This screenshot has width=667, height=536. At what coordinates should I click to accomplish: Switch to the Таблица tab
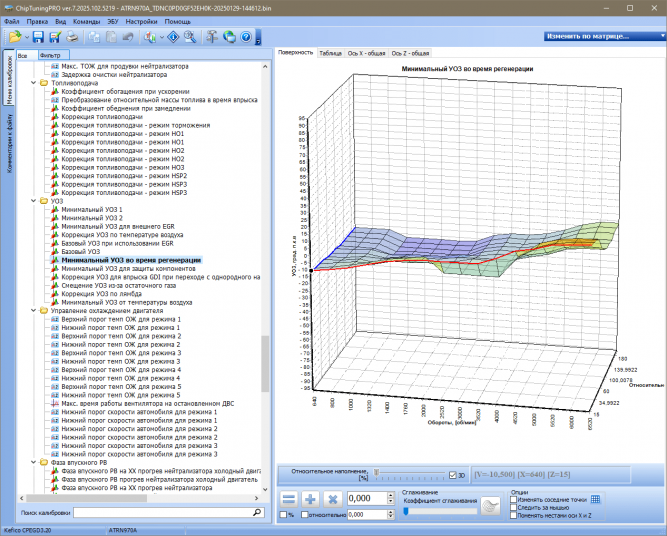(x=331, y=53)
